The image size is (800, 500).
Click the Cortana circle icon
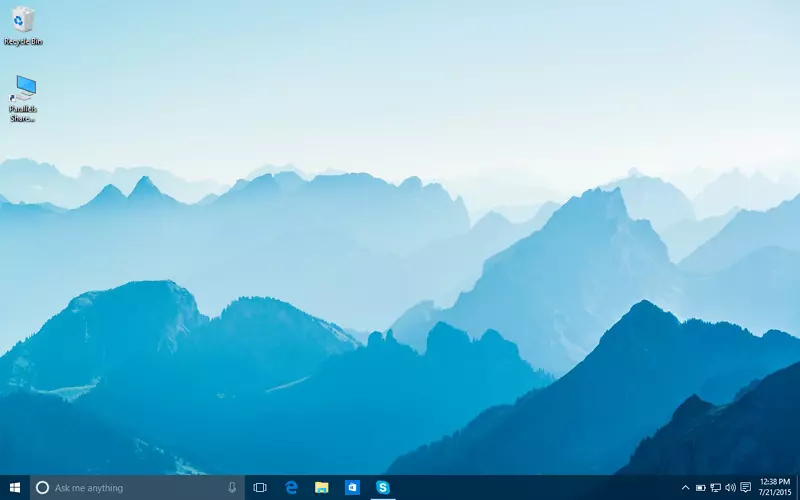click(x=42, y=488)
